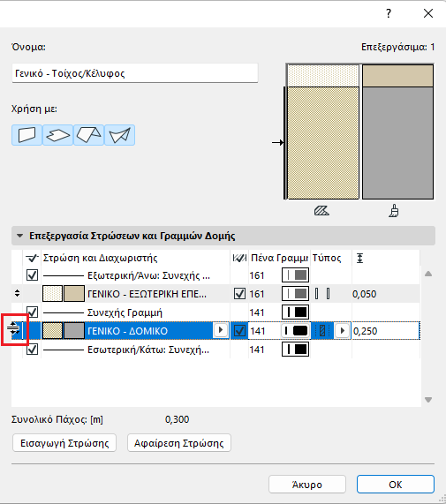Click the surface paintbrush preview icon
446x504 pixels.
click(394, 211)
